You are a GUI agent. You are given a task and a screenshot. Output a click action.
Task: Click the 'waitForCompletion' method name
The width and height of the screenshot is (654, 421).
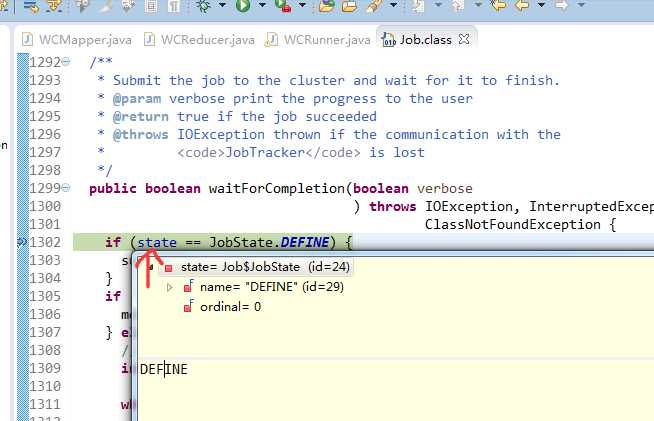point(277,189)
